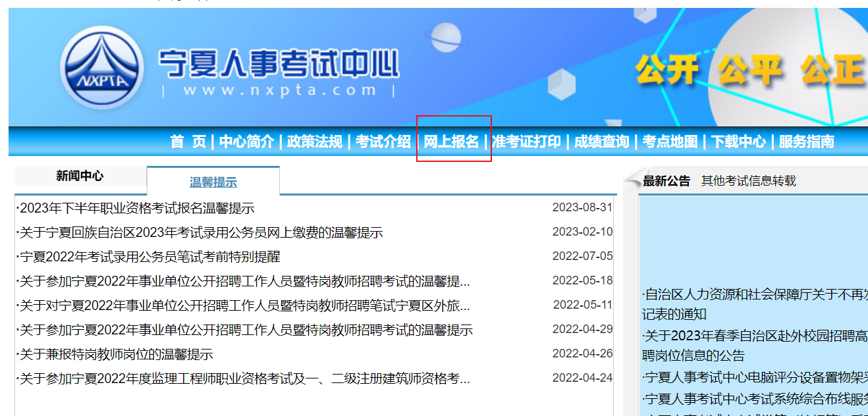
Task: Select 考点地图 in the navigation bar
Action: [670, 142]
